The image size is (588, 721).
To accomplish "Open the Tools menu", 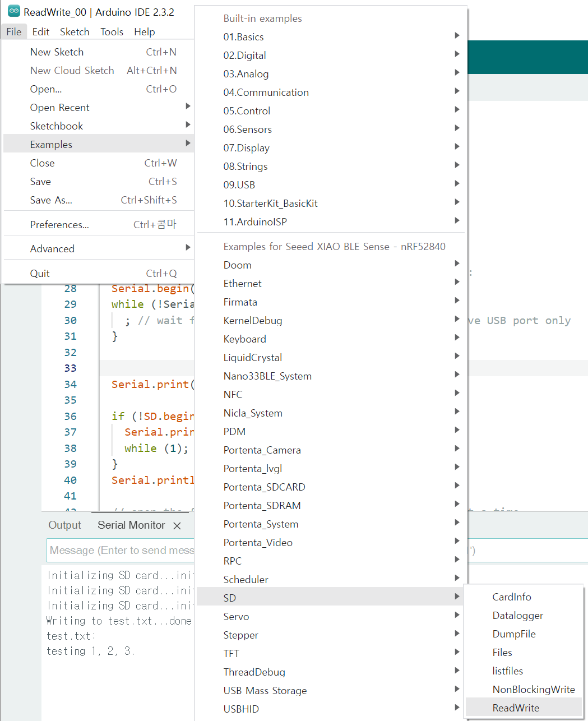I will coord(112,32).
